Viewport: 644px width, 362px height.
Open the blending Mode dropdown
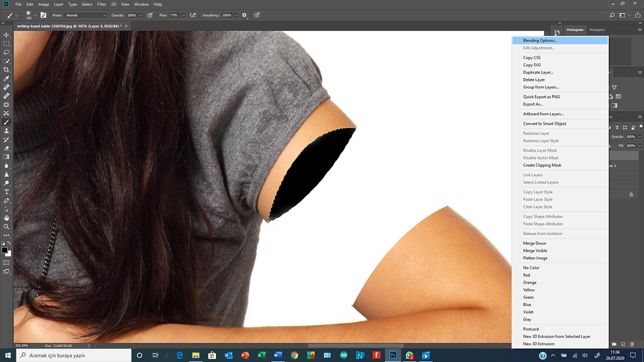pyautogui.click(x=86, y=15)
